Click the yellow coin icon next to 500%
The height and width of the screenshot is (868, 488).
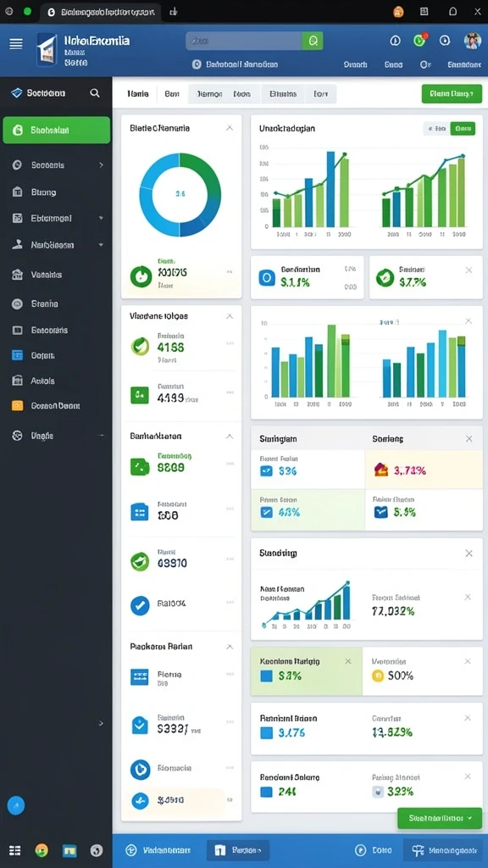[378, 676]
